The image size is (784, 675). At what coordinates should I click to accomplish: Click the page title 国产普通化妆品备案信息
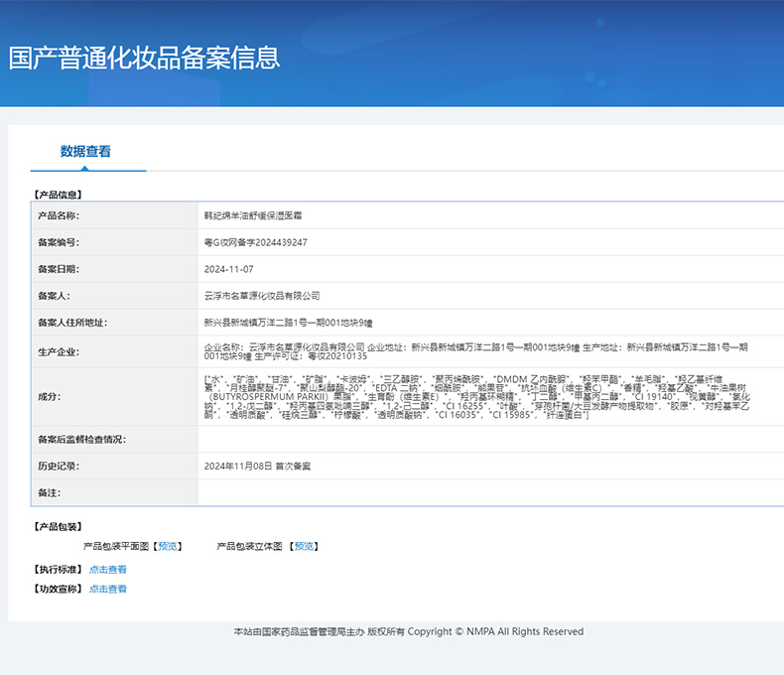click(x=144, y=58)
